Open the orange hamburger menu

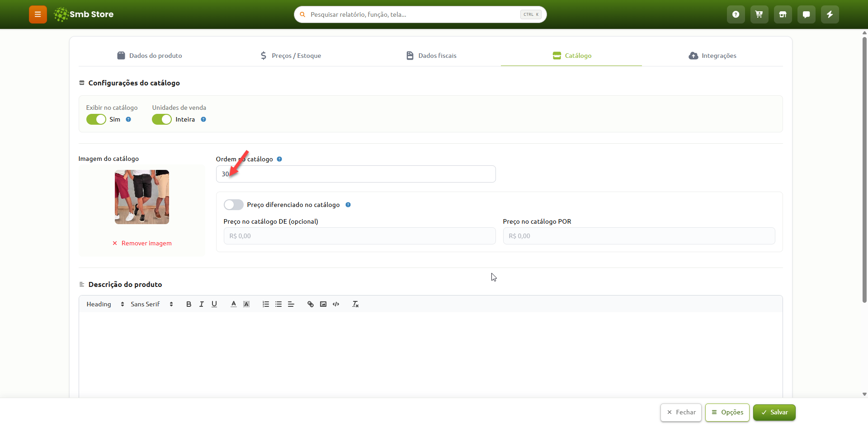pyautogui.click(x=38, y=14)
